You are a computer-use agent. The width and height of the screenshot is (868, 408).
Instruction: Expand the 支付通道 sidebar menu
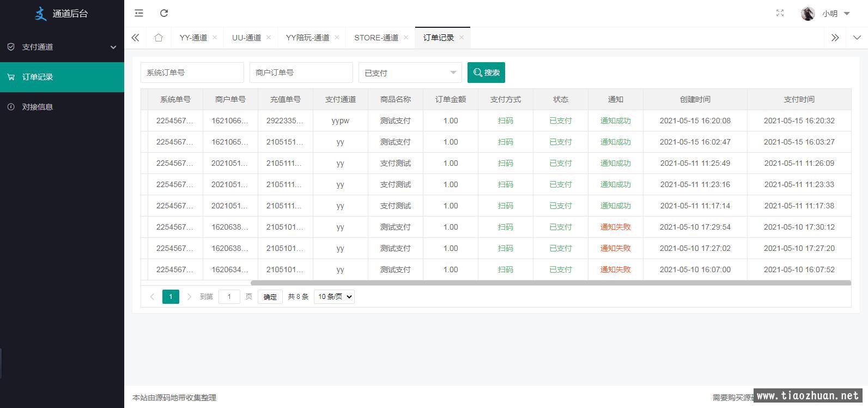62,47
